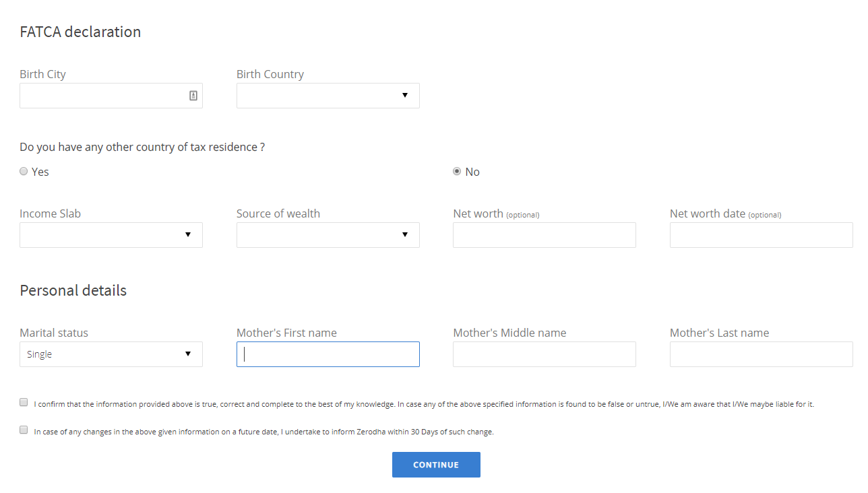This screenshot has width=868, height=493.
Task: Click the FATCA declaration heading
Action: pos(80,32)
